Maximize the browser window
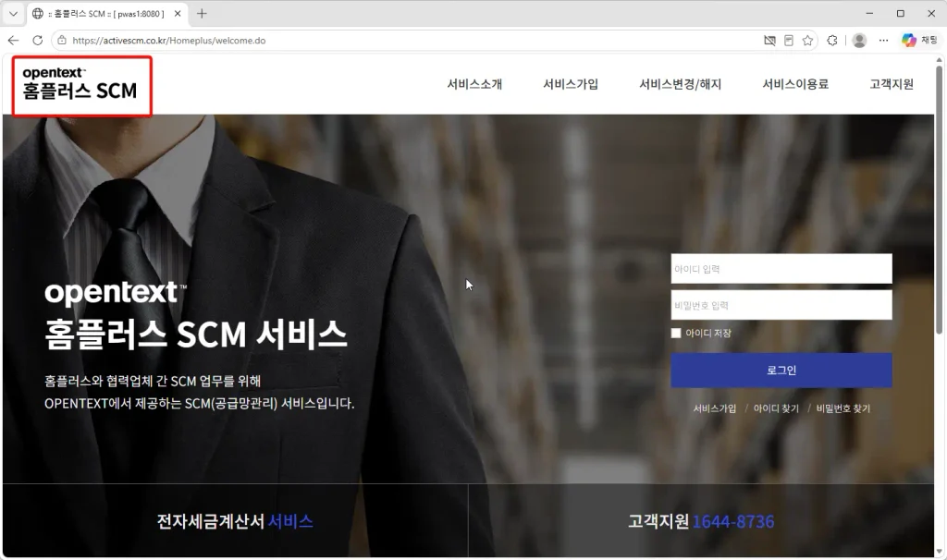This screenshot has width=947, height=560. (901, 13)
